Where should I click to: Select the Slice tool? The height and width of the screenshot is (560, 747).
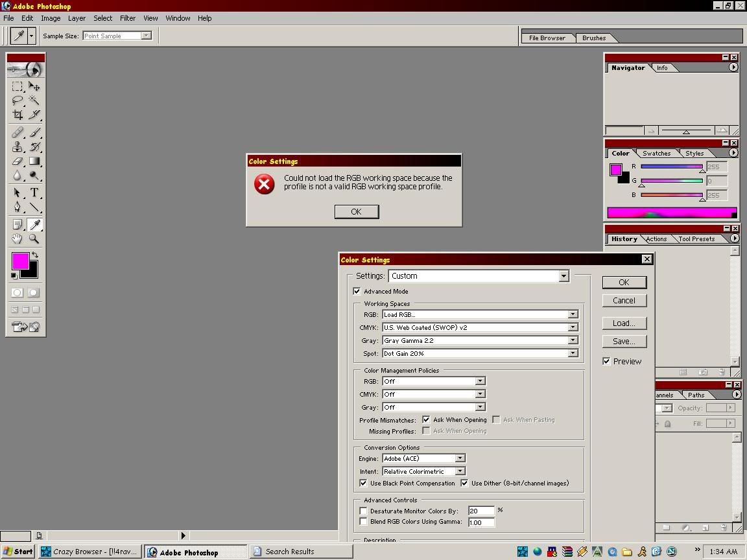pos(34,114)
